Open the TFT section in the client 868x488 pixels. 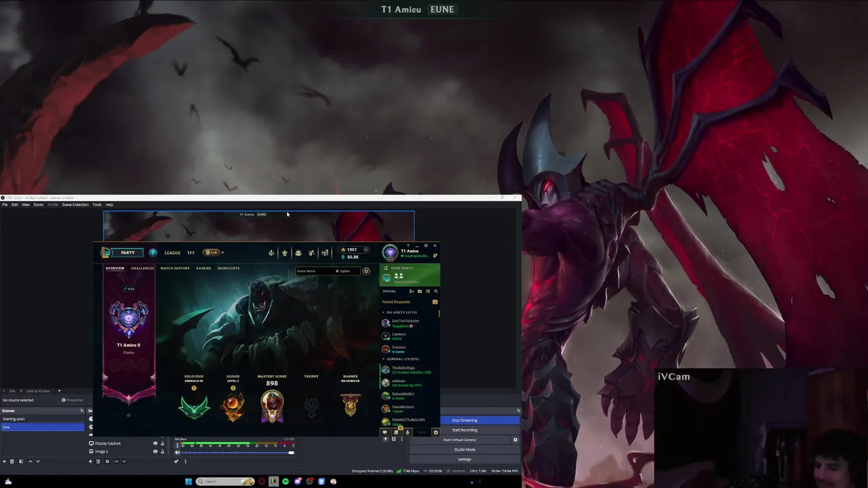191,253
